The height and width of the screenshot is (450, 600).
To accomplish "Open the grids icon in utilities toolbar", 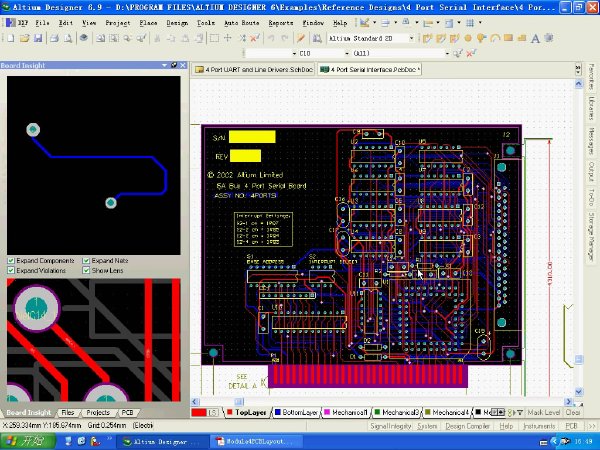I will 470,23.
